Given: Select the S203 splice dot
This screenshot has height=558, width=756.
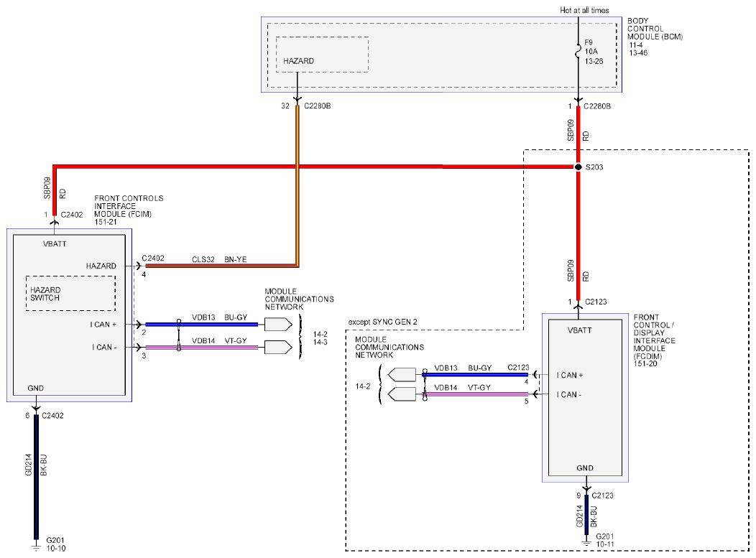Looking at the screenshot, I should pyautogui.click(x=578, y=167).
